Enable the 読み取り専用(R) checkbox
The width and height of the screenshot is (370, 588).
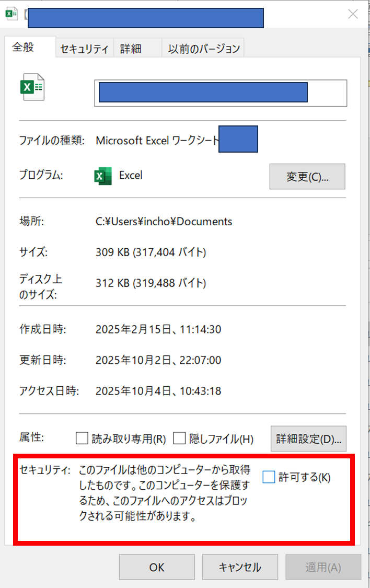82,438
